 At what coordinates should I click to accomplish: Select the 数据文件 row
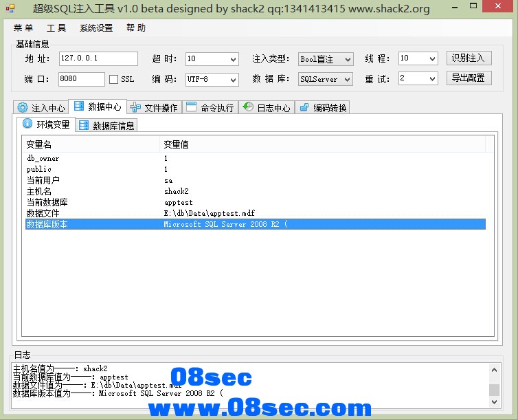click(x=256, y=213)
